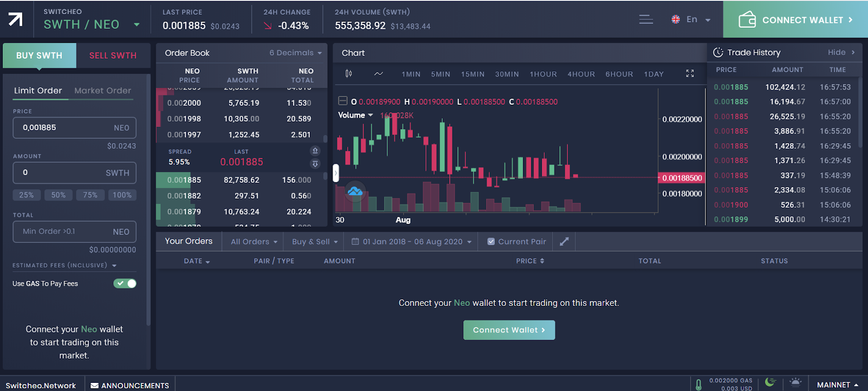The height and width of the screenshot is (391, 868).
Task: Click the top CONNECT WALLET button
Action: point(795,20)
